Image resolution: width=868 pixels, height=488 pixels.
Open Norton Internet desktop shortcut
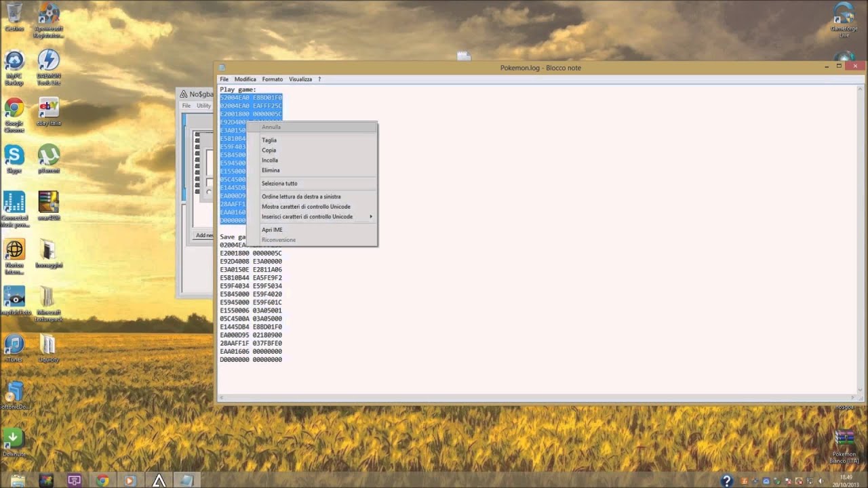[x=14, y=256]
